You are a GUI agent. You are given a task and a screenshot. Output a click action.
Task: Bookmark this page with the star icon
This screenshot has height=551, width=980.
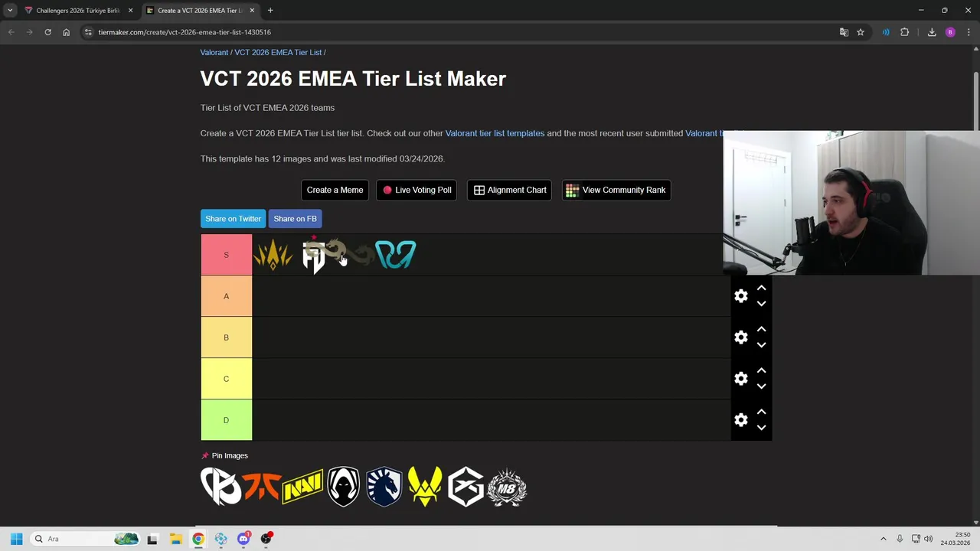pyautogui.click(x=861, y=32)
